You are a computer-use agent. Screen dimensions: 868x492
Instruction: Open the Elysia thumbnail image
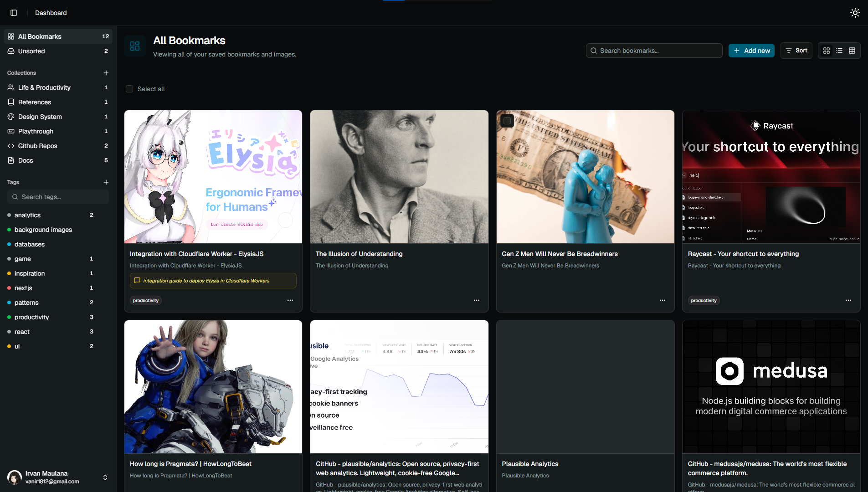[213, 177]
